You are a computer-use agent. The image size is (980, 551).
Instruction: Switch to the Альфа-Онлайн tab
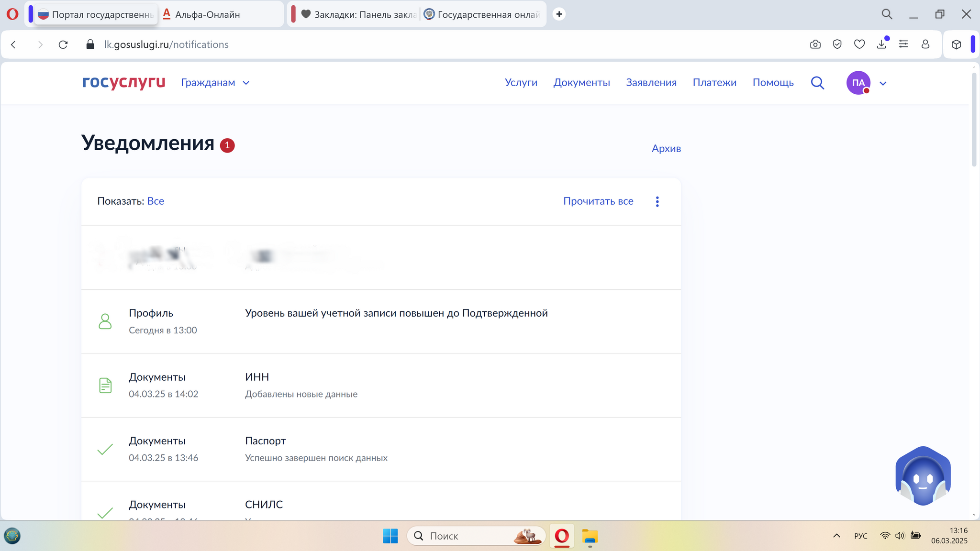coord(207,14)
